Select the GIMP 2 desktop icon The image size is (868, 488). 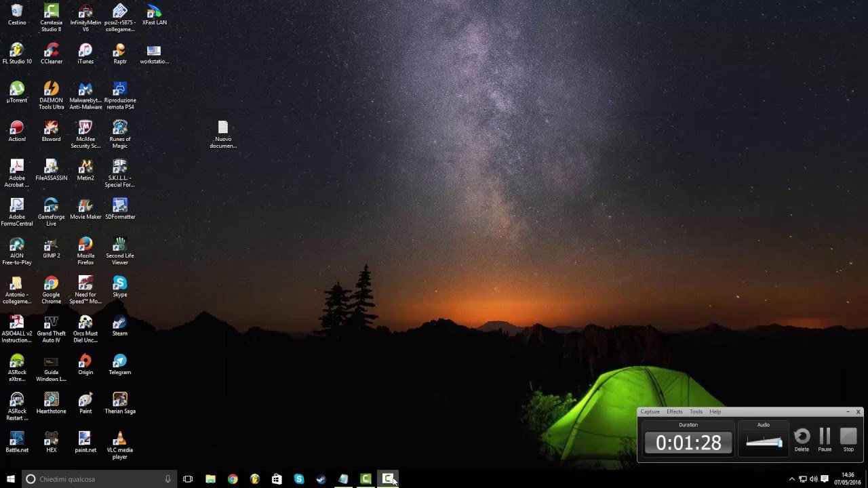[x=51, y=248]
